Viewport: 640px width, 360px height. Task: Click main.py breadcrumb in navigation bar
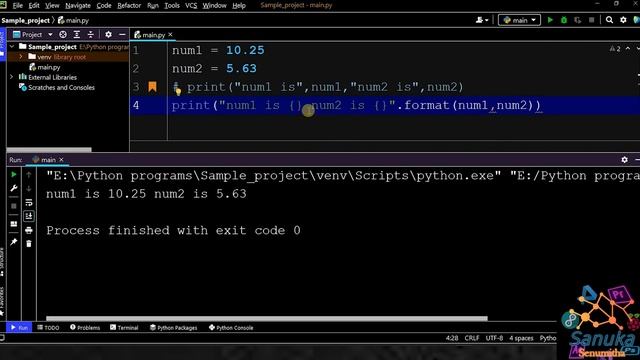pyautogui.click(x=73, y=20)
